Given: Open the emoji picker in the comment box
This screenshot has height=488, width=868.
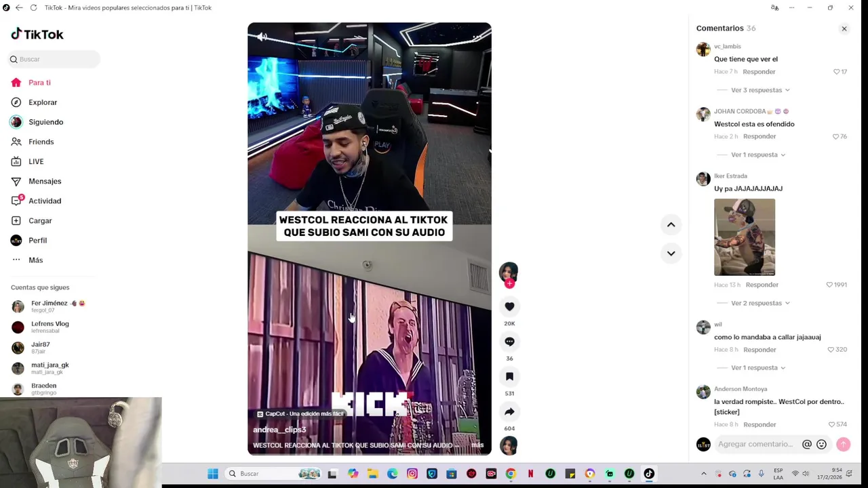Looking at the screenshot, I should [821, 445].
